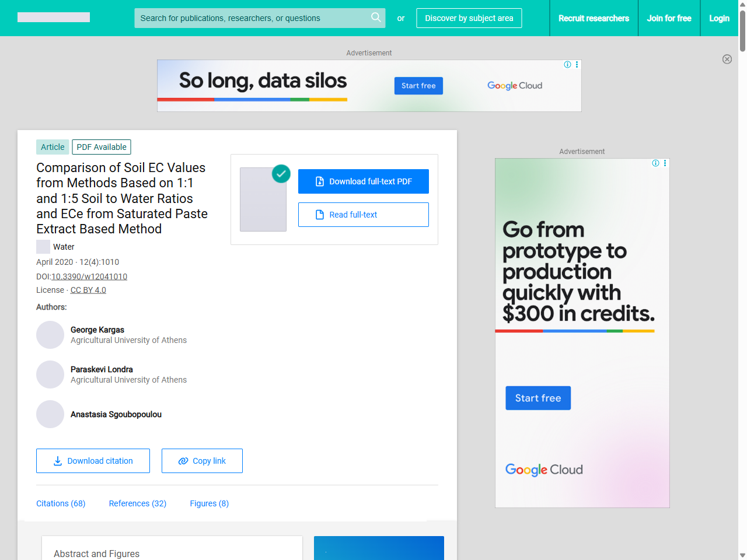Click the search magnifier icon
This screenshot has width=747, height=560.
pos(376,17)
